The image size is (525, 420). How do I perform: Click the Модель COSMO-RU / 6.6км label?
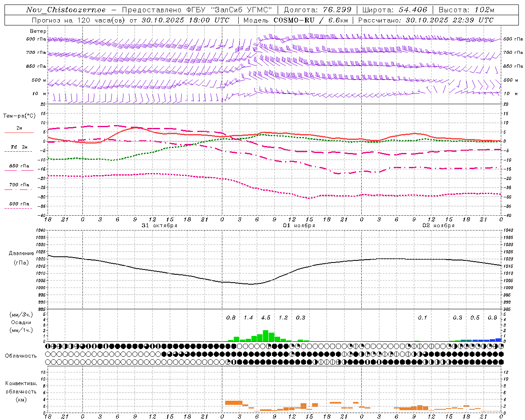pos(296,20)
